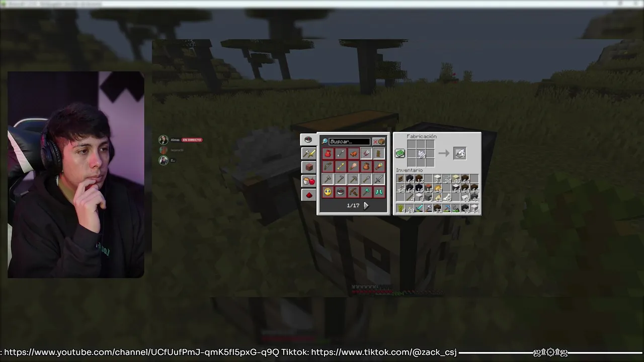Select the diamond axe recipe

pyautogui.click(x=366, y=192)
